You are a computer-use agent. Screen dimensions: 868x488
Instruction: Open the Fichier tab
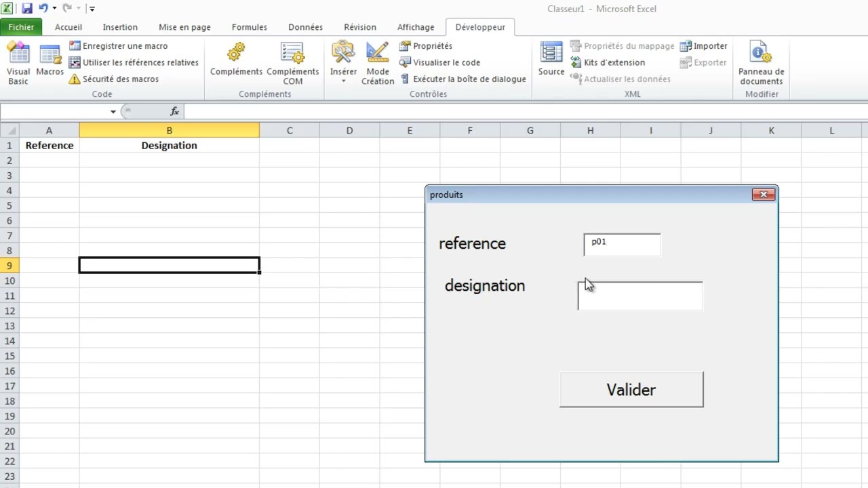pos(21,27)
